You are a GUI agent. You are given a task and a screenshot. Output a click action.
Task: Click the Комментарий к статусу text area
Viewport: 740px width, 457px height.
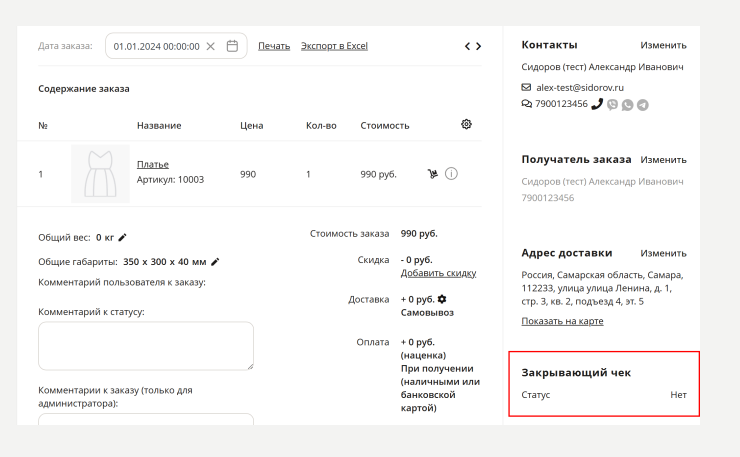click(x=146, y=346)
